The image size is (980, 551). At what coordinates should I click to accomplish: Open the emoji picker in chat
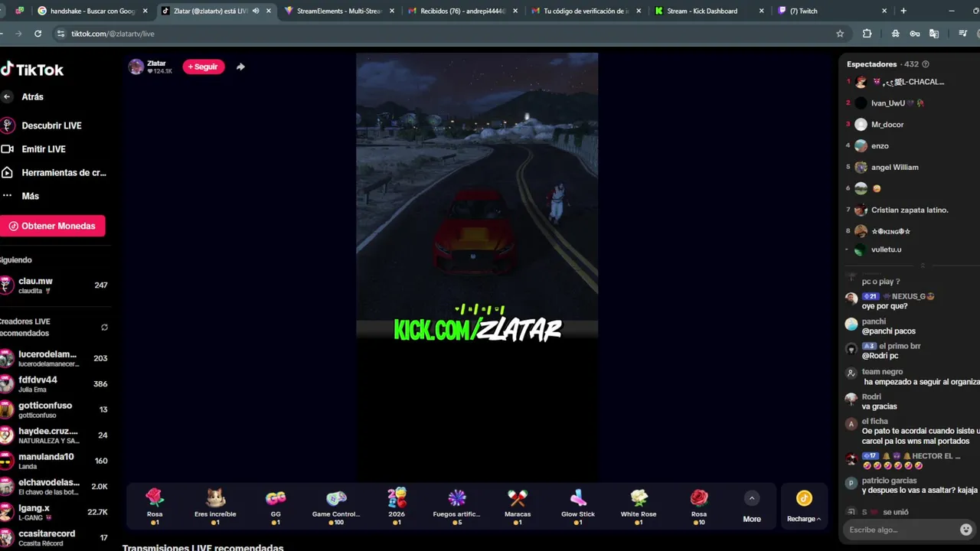tap(966, 530)
